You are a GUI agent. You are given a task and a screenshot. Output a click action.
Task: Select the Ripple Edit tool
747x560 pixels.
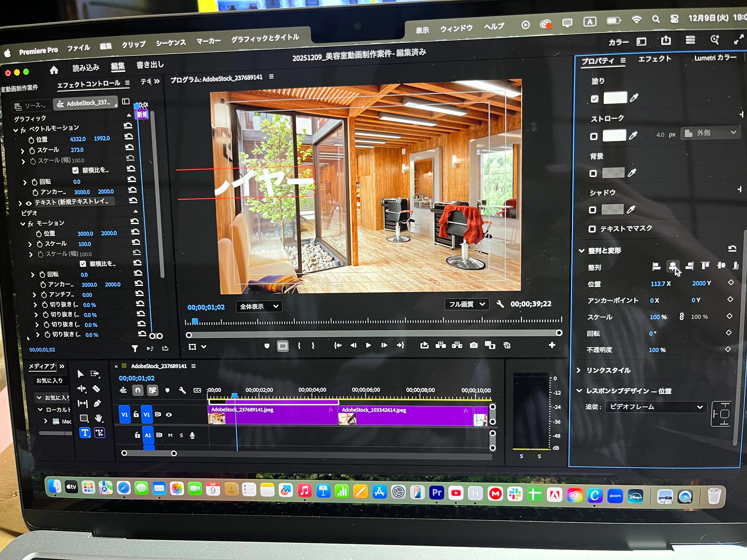pos(82,389)
